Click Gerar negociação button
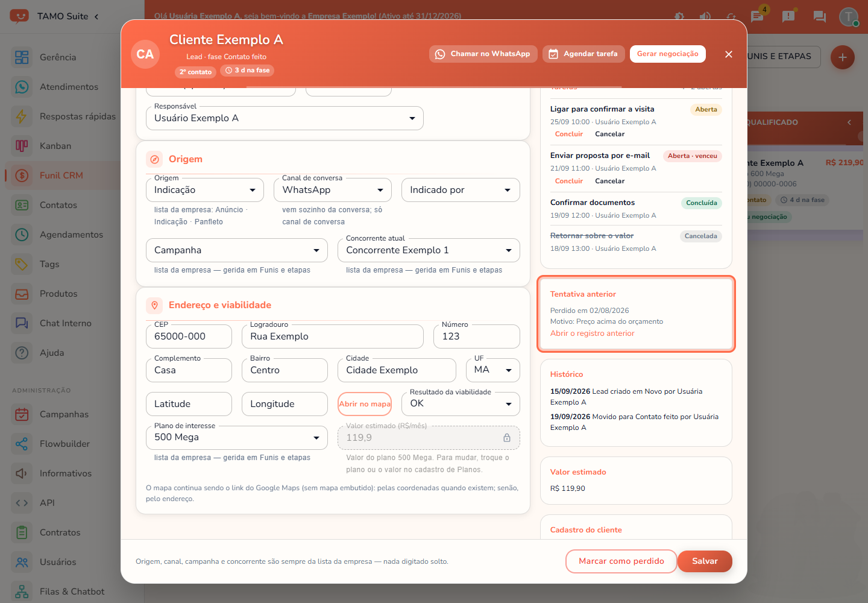The image size is (868, 603). pos(668,54)
